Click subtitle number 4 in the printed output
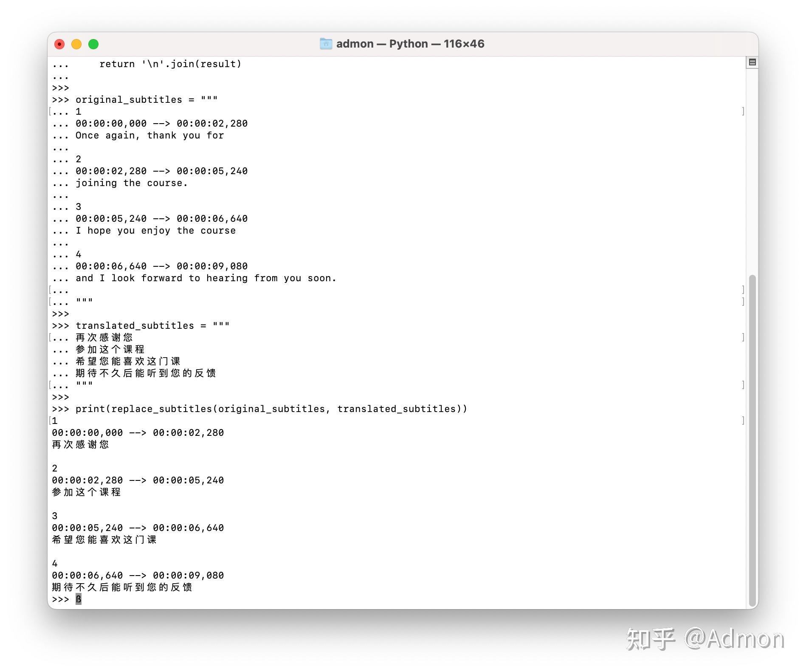 pos(54,563)
